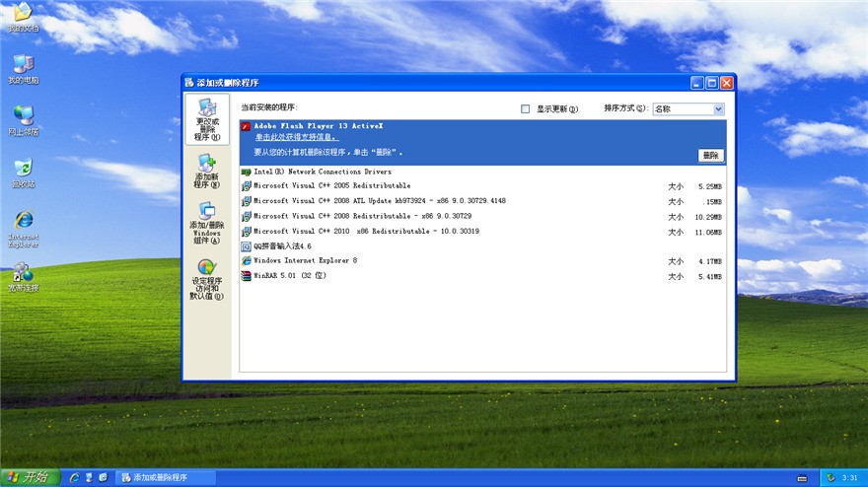Select Add New Programs sidebar icon
Image resolution: width=868 pixels, height=487 pixels.
point(207,171)
